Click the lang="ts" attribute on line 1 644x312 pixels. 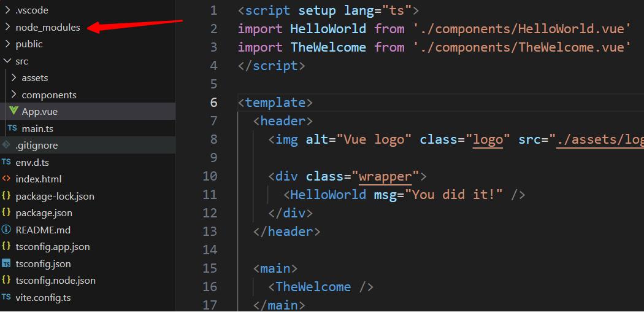(x=377, y=10)
